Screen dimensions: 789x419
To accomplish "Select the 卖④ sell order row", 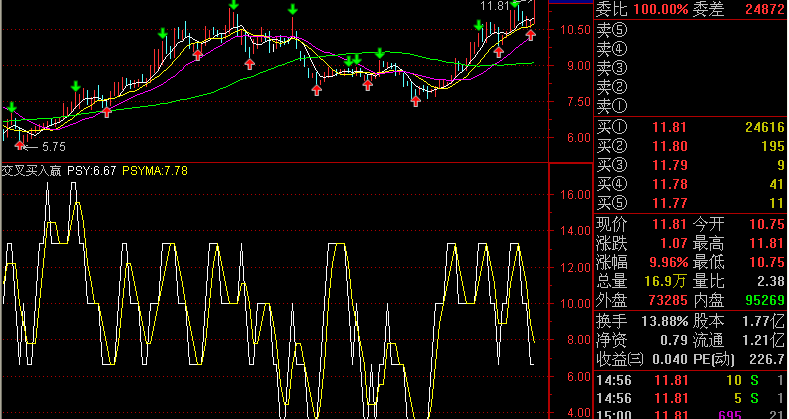I will click(x=690, y=49).
